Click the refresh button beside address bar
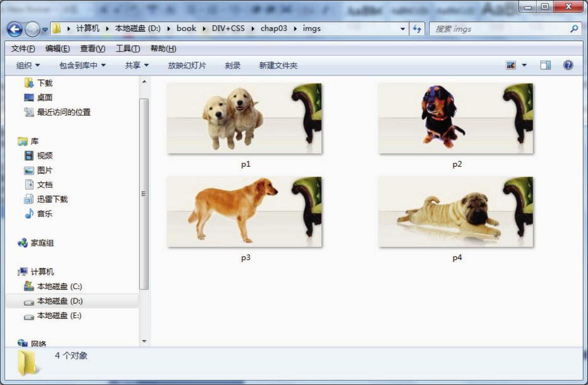 417,29
